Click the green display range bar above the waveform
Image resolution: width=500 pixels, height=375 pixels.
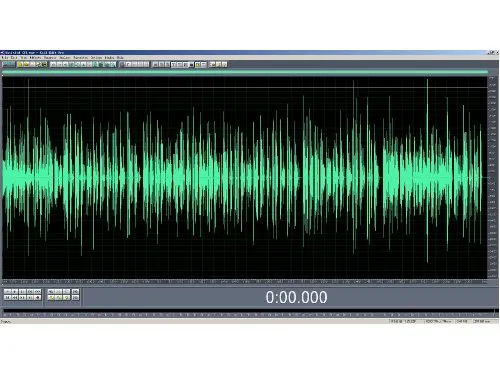coord(245,72)
